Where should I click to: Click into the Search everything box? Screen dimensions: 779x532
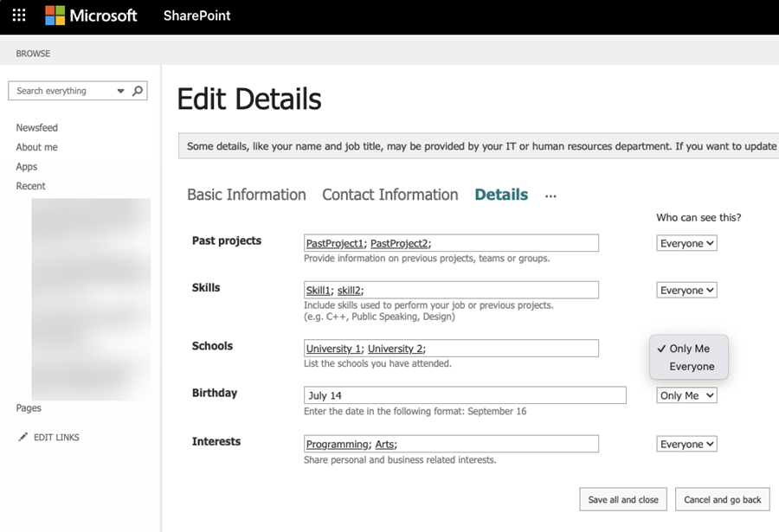coord(61,91)
